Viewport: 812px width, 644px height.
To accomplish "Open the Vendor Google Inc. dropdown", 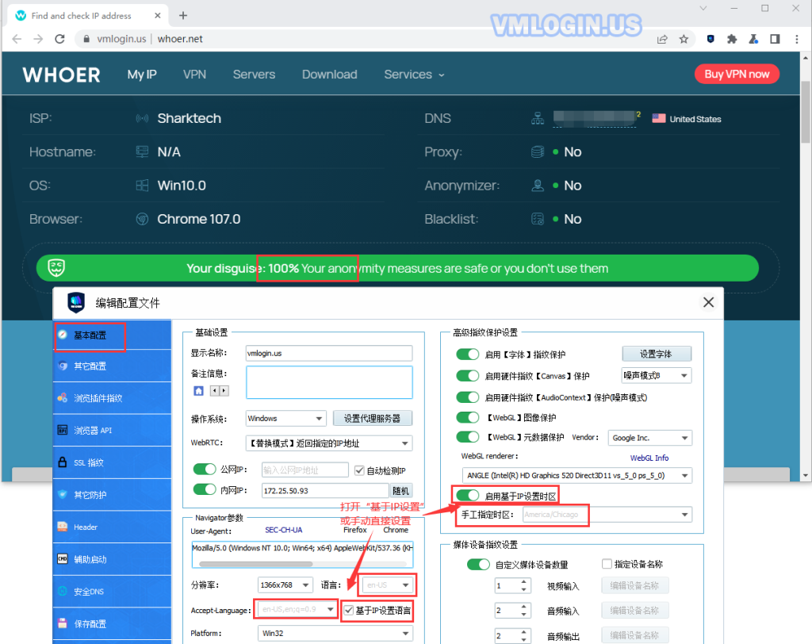I will 650,438.
